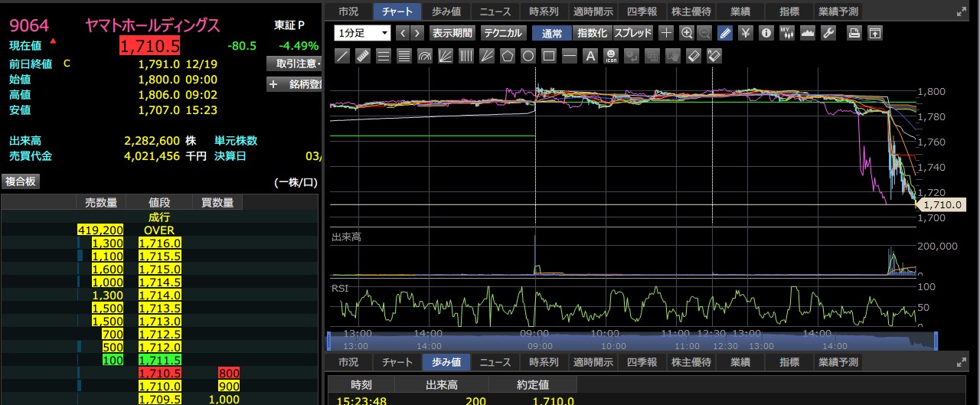The image size is (980, 405).
Task: Open the 市況 tab in upper panel
Action: click(348, 11)
